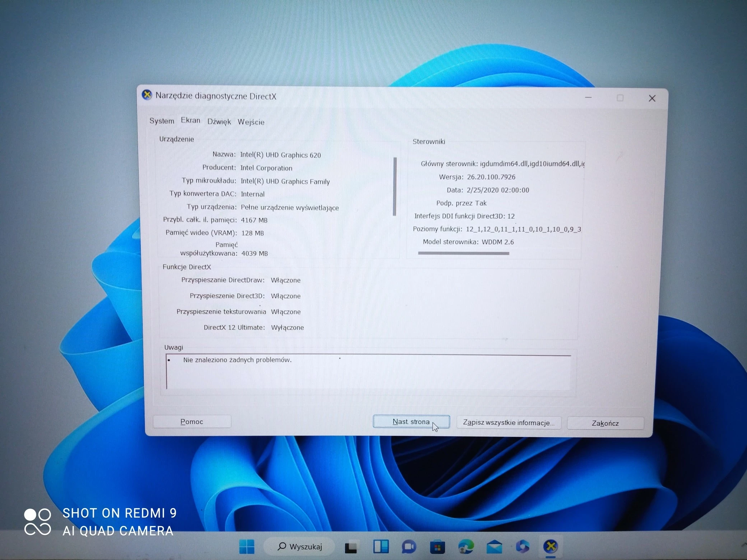Screen dimensions: 747x560
Task: Minimize the DirectX diagnostic window
Action: 588,98
